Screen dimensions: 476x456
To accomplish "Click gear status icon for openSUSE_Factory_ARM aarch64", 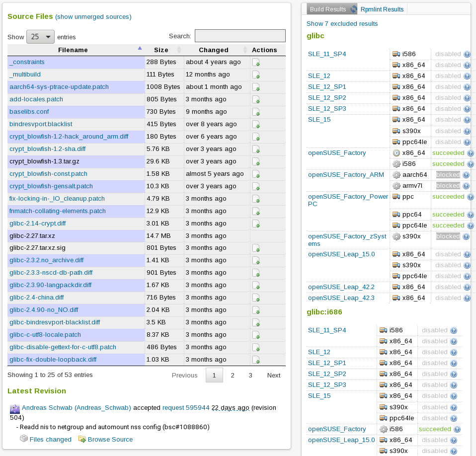I will point(396,175).
